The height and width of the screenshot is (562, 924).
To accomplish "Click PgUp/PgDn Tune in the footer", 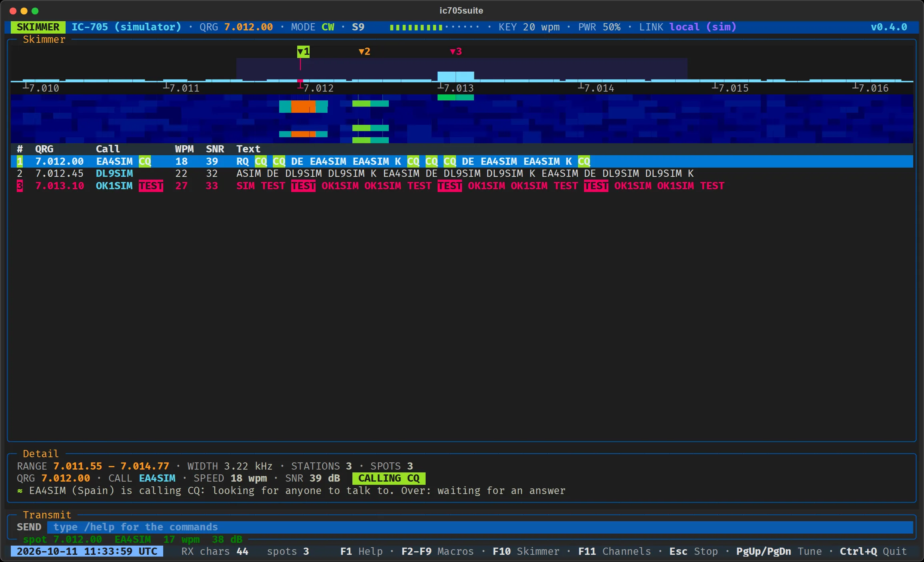I will pyautogui.click(x=779, y=551).
